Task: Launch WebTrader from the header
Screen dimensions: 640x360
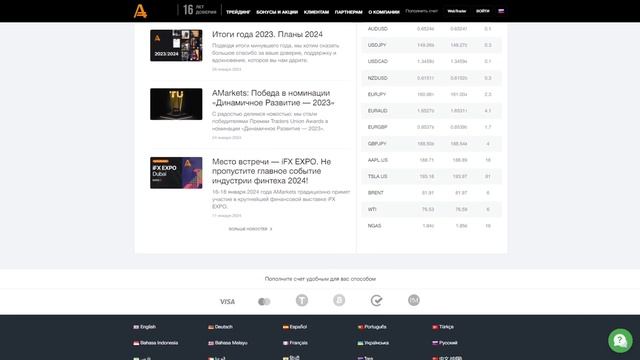Action: tap(456, 11)
